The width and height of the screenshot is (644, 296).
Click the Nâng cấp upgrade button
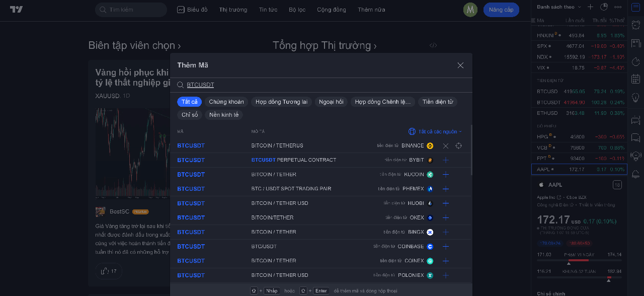click(501, 9)
